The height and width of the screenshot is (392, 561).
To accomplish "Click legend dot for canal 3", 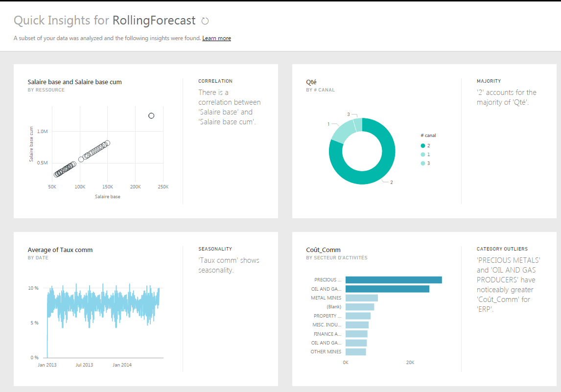I will point(422,163).
